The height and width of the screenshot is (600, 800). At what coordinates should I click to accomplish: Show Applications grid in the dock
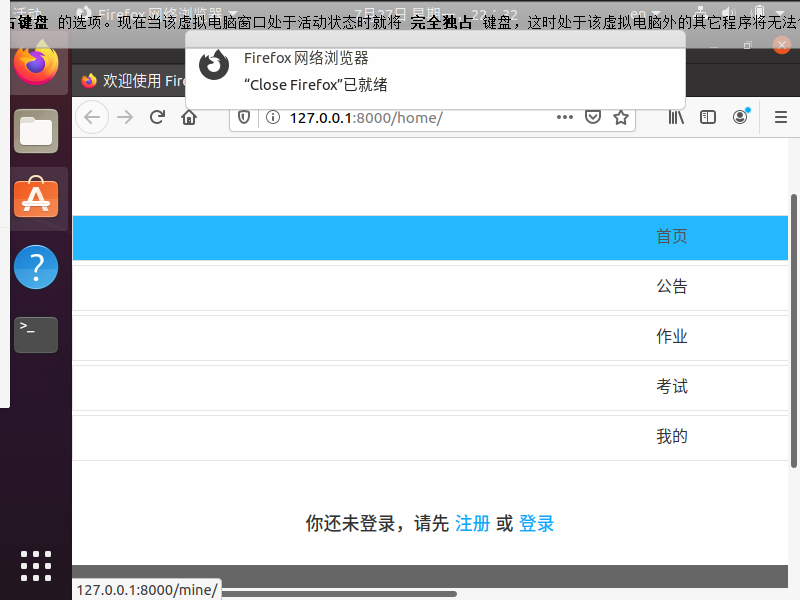[x=36, y=566]
